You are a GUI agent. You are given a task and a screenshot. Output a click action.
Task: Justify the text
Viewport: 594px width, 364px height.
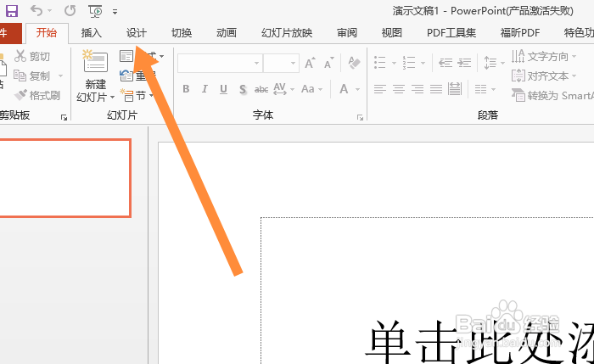(x=436, y=89)
